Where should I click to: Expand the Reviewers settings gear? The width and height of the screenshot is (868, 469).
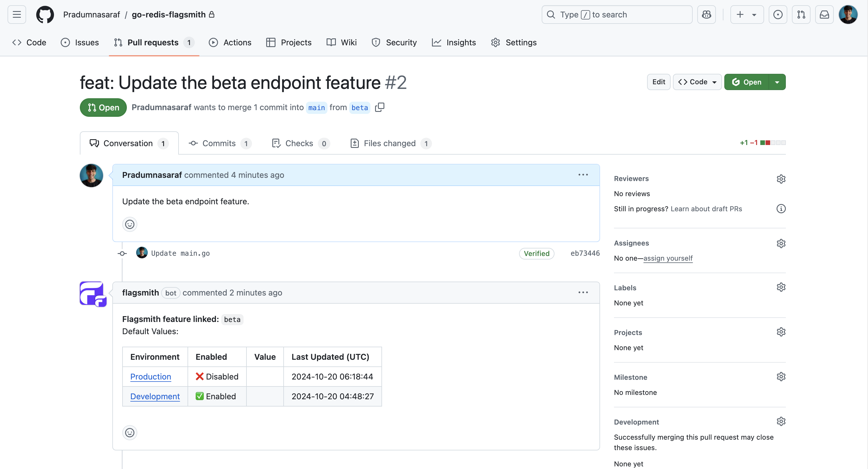781,178
